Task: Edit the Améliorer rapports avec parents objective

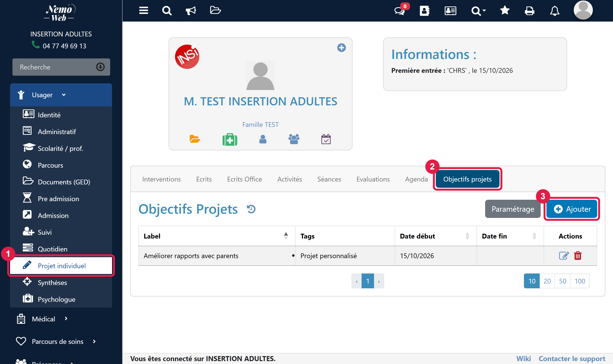Action: tap(564, 256)
